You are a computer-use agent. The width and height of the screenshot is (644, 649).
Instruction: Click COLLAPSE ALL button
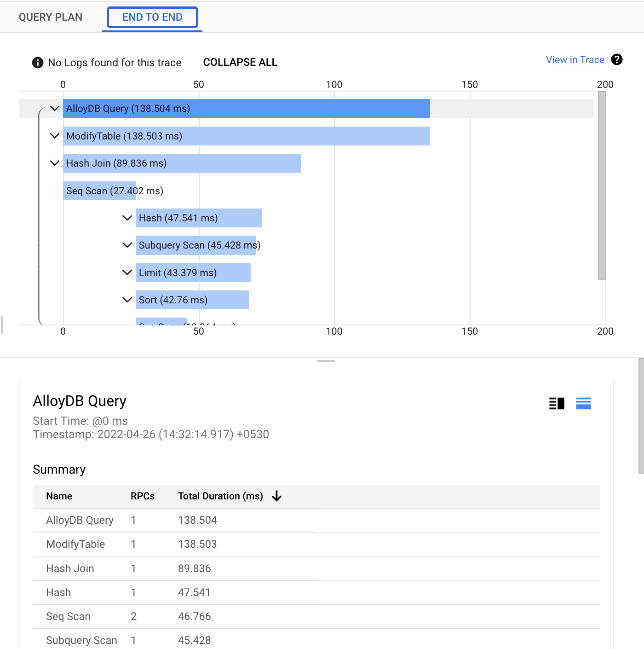[240, 62]
